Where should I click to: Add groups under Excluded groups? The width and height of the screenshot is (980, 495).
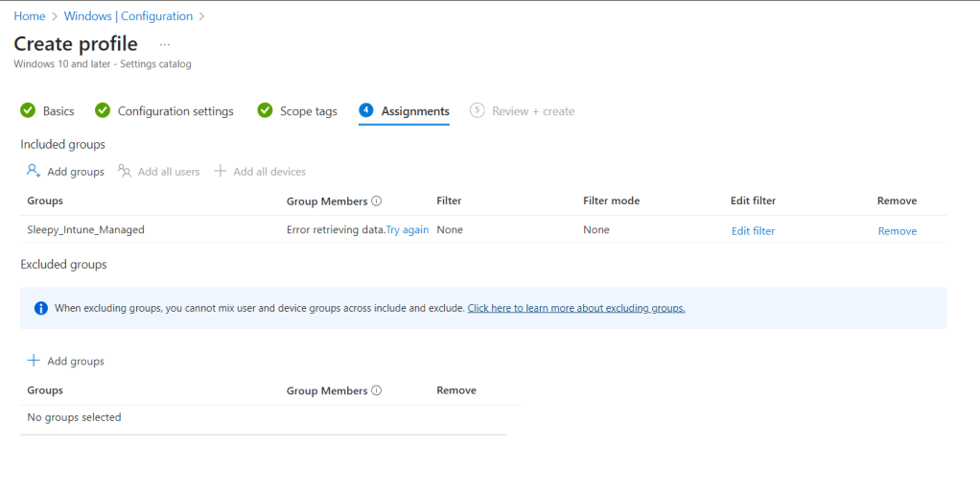coord(65,361)
